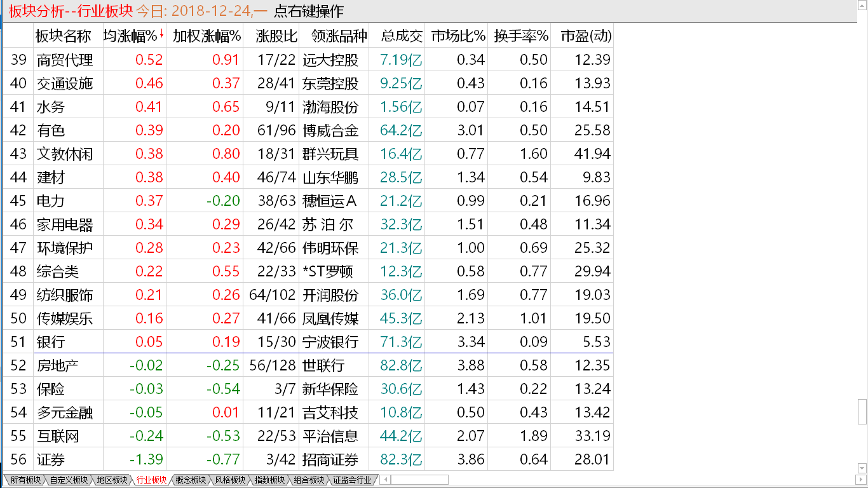The image size is (868, 488).
Task: Click leading stock 伟明环保
Action: point(330,248)
